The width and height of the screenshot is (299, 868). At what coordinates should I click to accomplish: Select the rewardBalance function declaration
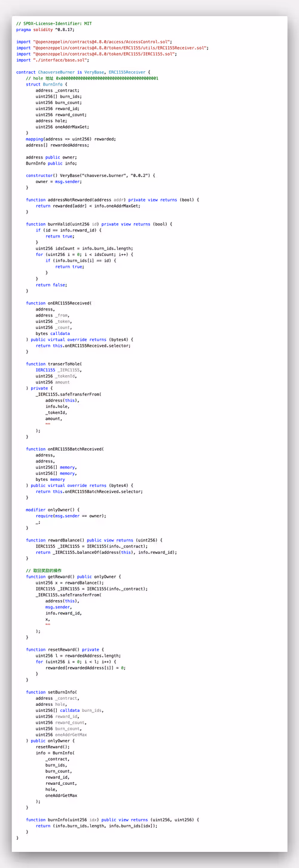[x=94, y=540]
